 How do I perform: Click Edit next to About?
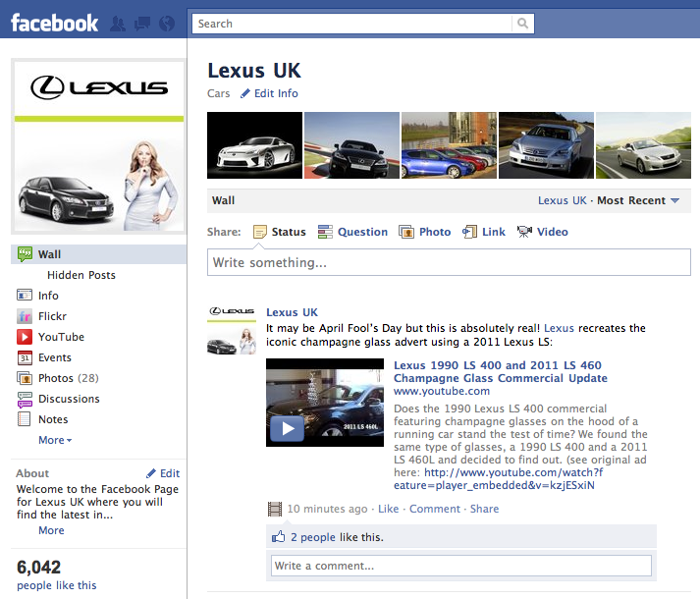click(x=170, y=473)
